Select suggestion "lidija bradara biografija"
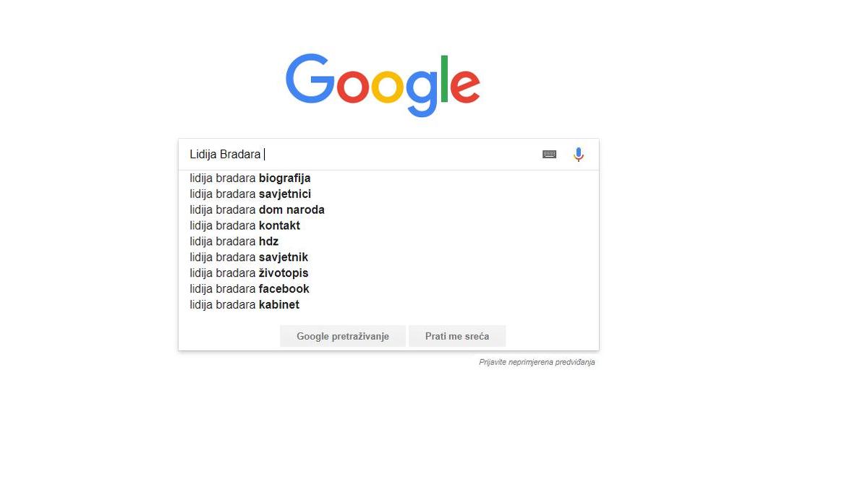The height and width of the screenshot is (482, 868). 250,178
